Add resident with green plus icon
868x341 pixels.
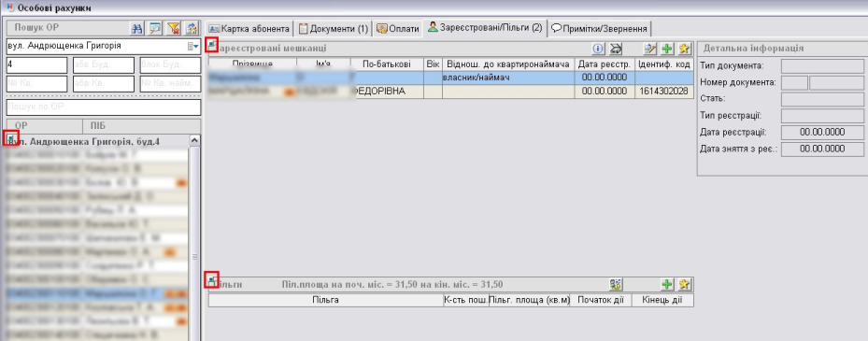(668, 49)
